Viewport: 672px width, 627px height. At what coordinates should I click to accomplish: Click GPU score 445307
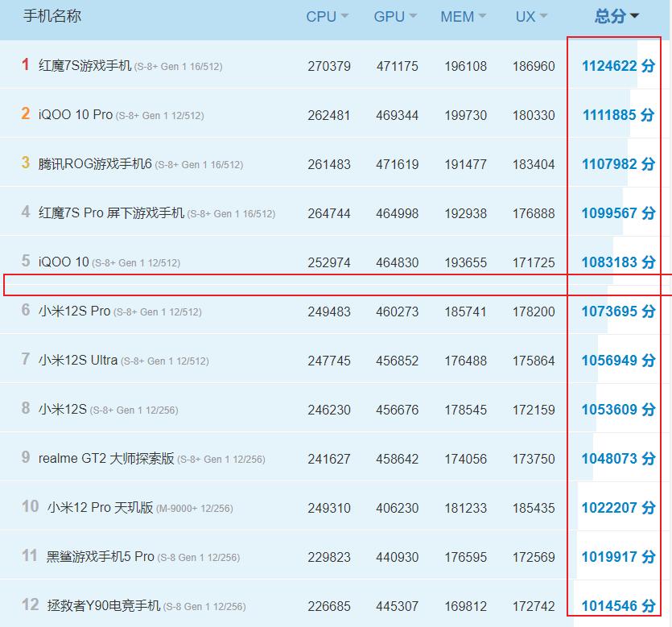coord(398,606)
